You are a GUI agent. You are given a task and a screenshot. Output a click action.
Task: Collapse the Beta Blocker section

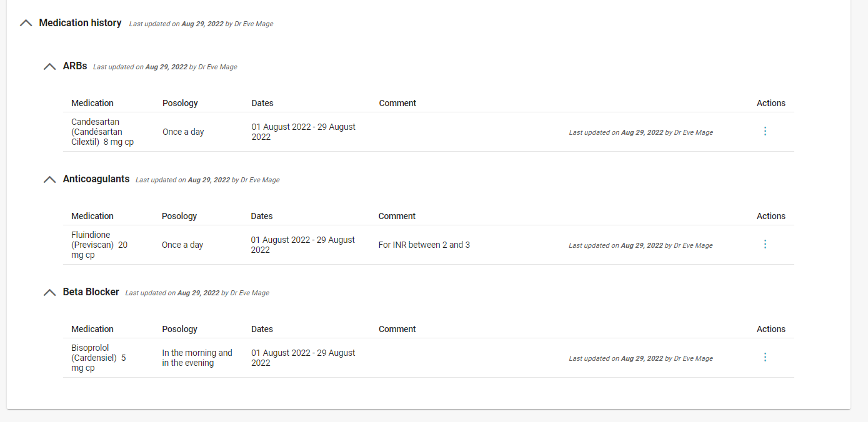coord(49,292)
